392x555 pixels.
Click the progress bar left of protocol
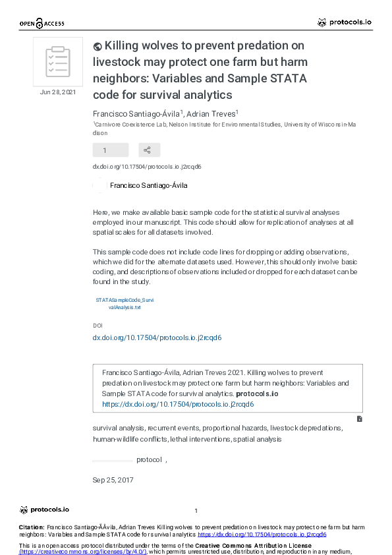tap(112, 461)
